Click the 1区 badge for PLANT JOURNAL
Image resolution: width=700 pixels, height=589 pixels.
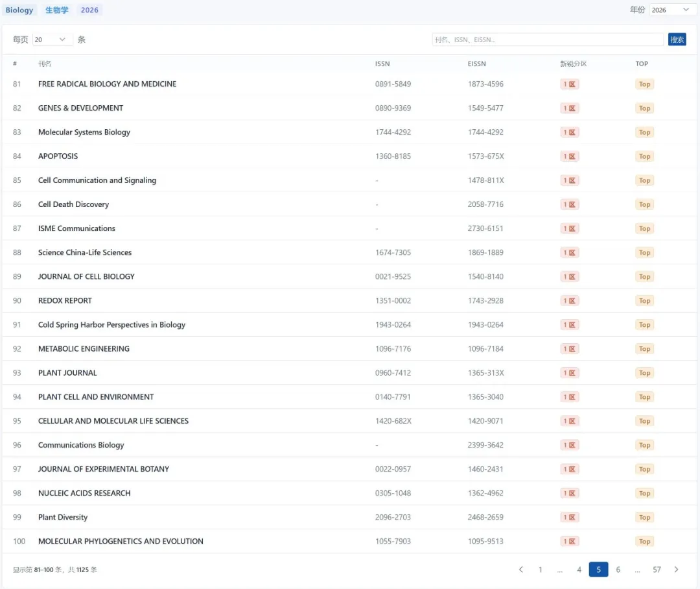coord(570,373)
